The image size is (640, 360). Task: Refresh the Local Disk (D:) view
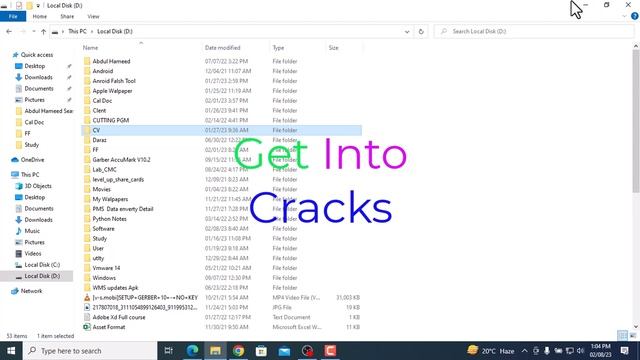click(x=421, y=31)
